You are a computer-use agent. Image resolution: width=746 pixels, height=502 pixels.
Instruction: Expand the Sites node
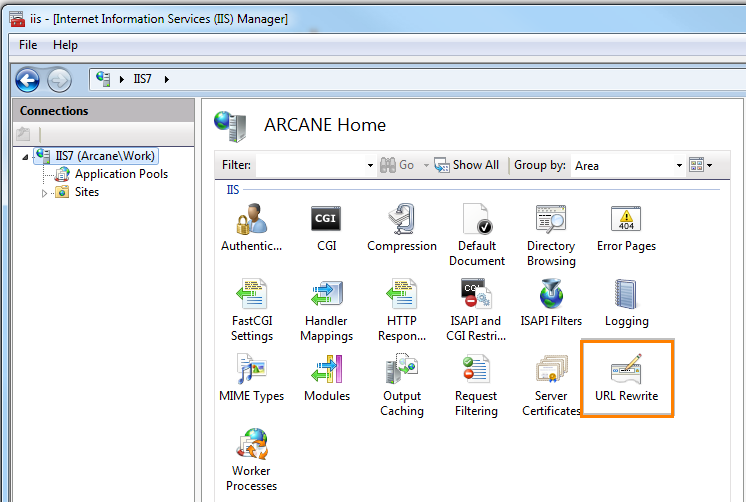44,193
